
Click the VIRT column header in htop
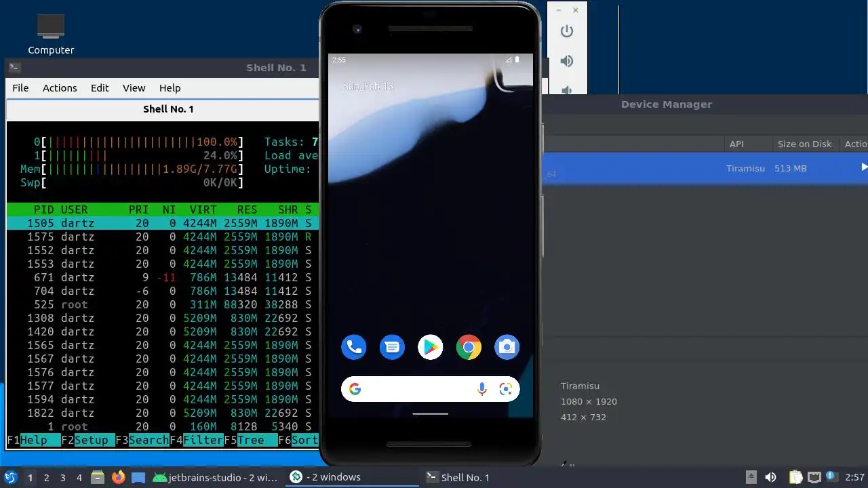click(203, 209)
